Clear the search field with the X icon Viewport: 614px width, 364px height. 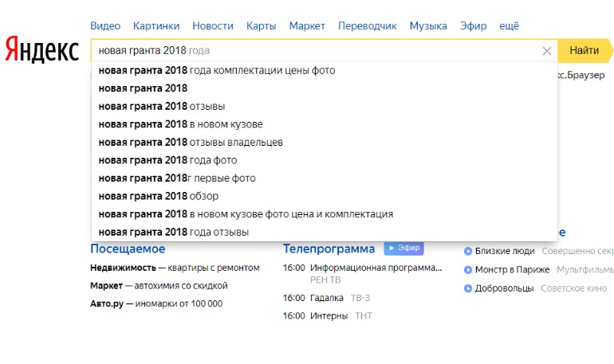pos(547,51)
